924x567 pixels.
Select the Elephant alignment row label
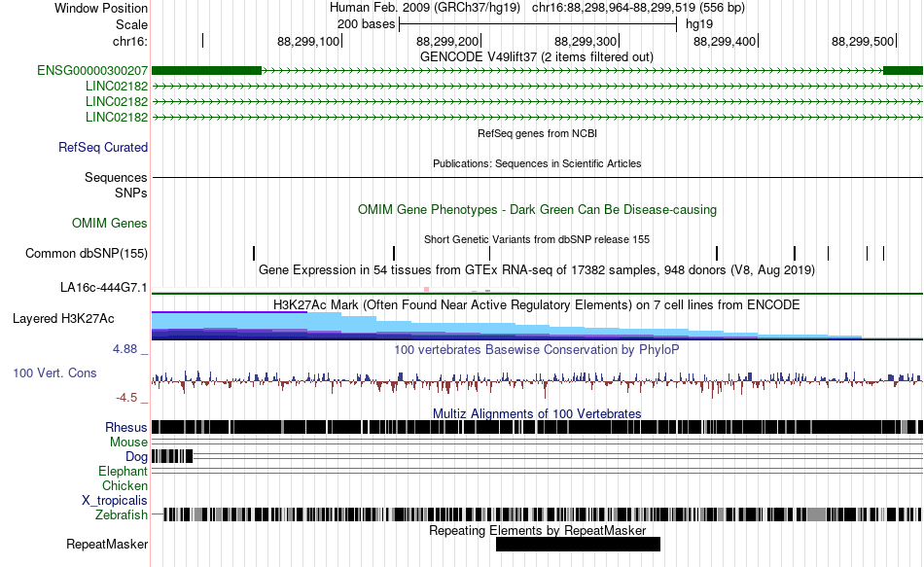point(123,472)
